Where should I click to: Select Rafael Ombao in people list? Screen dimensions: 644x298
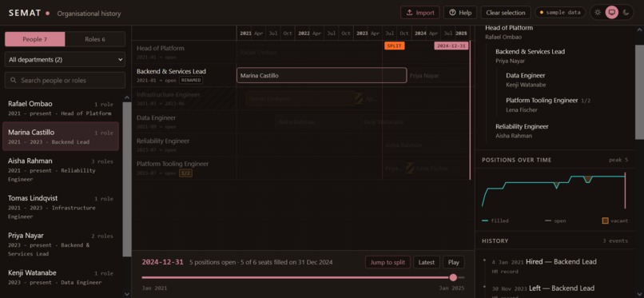click(61, 108)
